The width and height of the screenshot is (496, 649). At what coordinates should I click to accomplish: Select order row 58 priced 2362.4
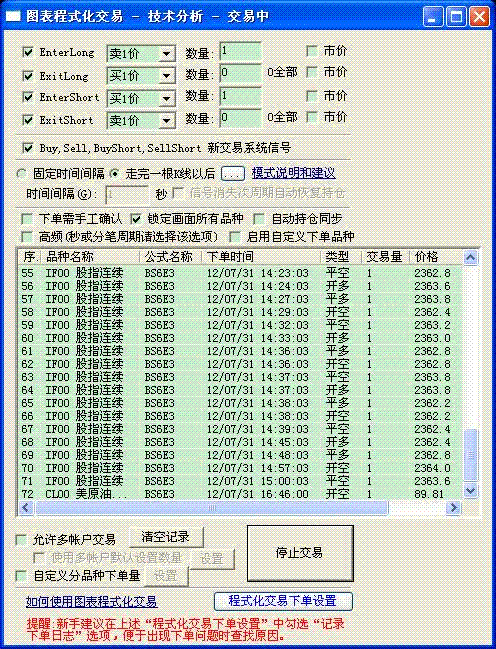pyautogui.click(x=240, y=312)
